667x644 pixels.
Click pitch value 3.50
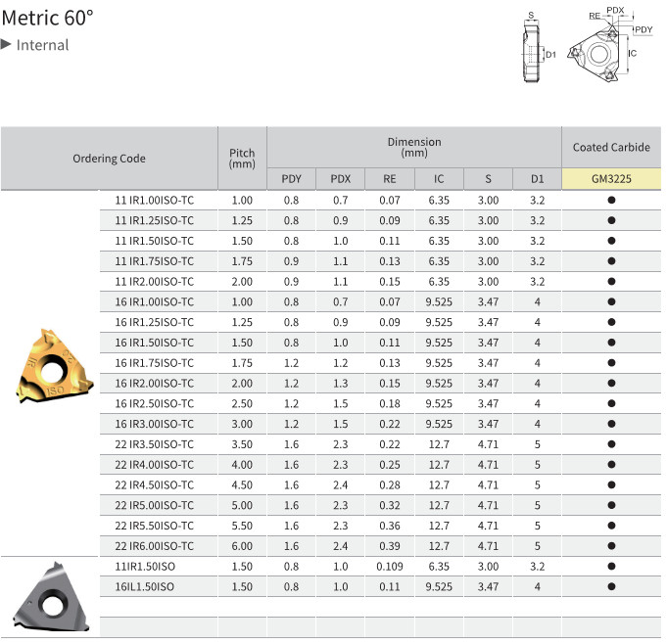click(242, 444)
